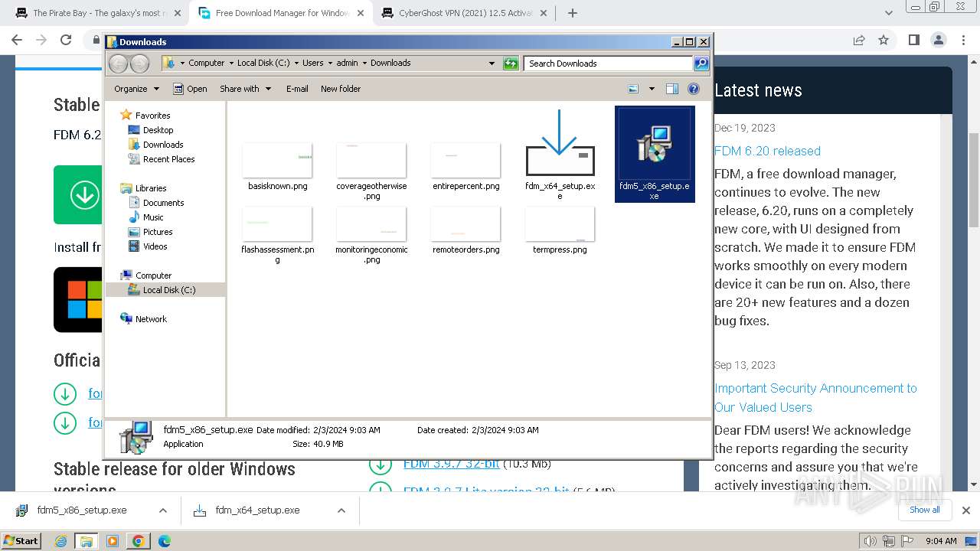Open fdm5_x86_setup.exe from the downloads bar

tap(81, 510)
